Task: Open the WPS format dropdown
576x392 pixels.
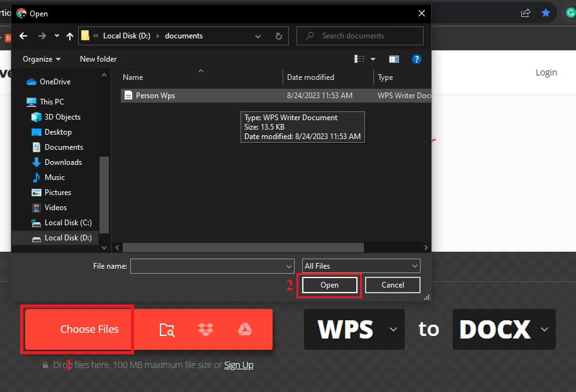Action: pyautogui.click(x=393, y=329)
